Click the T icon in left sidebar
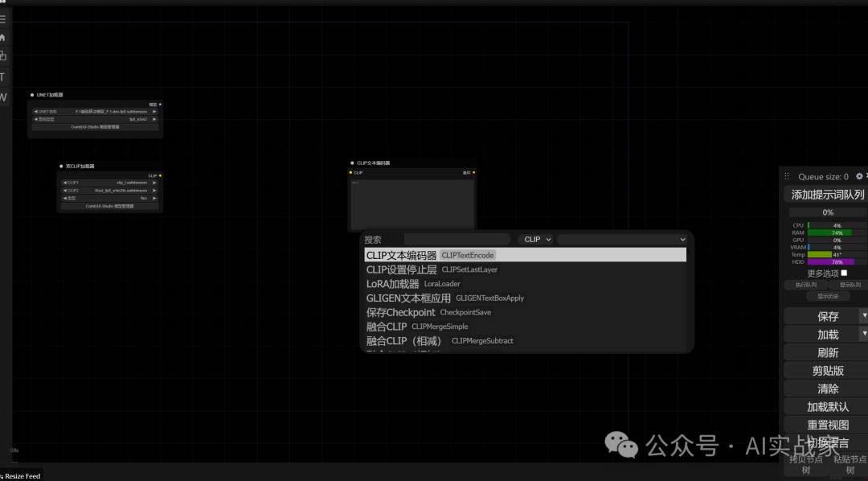This screenshot has width=868, height=481. [2, 77]
